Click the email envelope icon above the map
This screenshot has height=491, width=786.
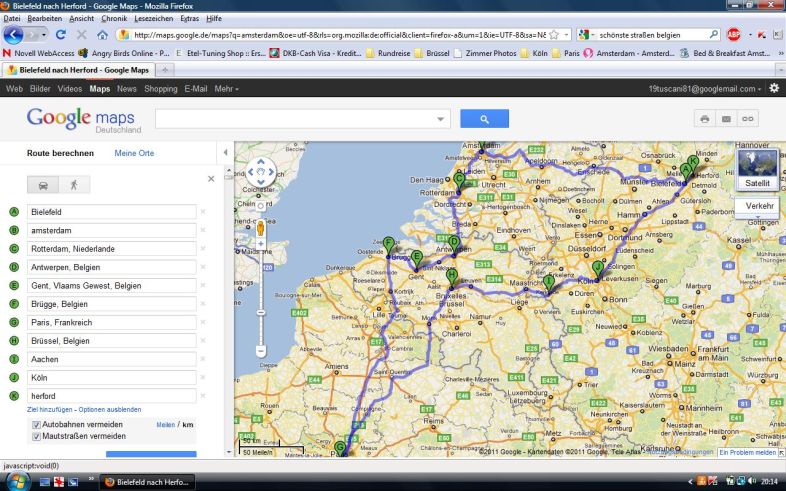click(726, 119)
